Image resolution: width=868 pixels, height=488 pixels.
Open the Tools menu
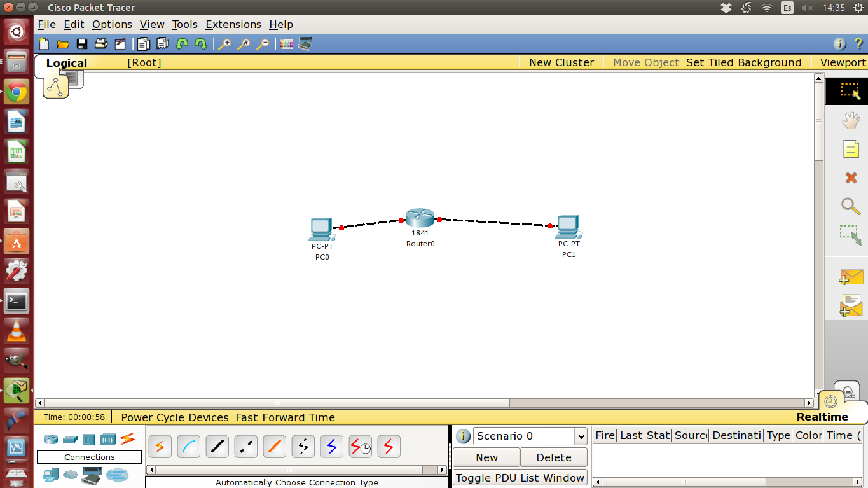pyautogui.click(x=184, y=24)
